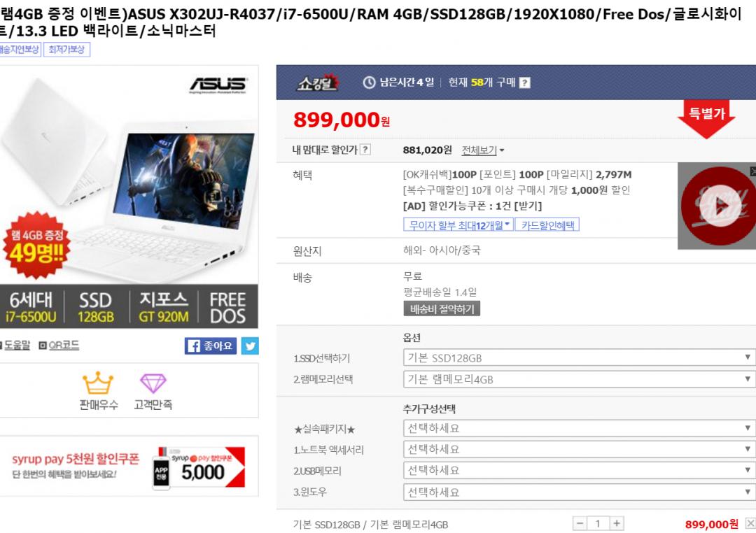
Task: Play the red video advertisement
Action: [717, 206]
